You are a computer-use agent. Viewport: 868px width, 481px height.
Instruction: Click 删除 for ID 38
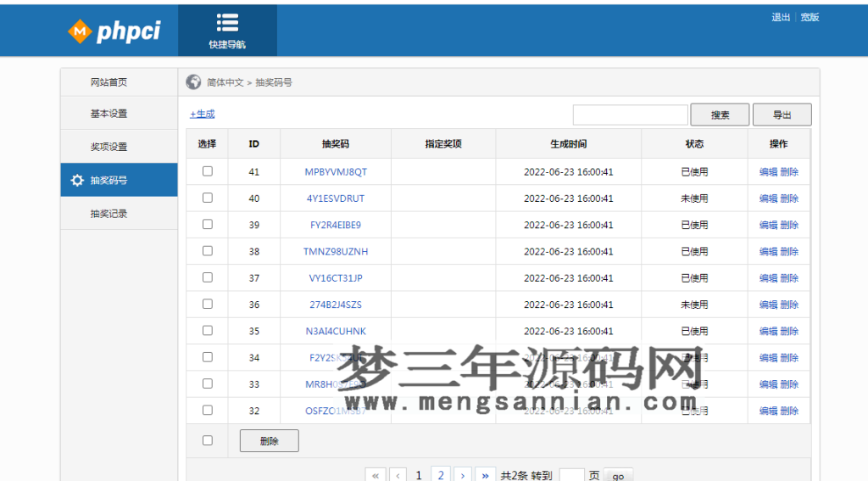pyautogui.click(x=789, y=252)
